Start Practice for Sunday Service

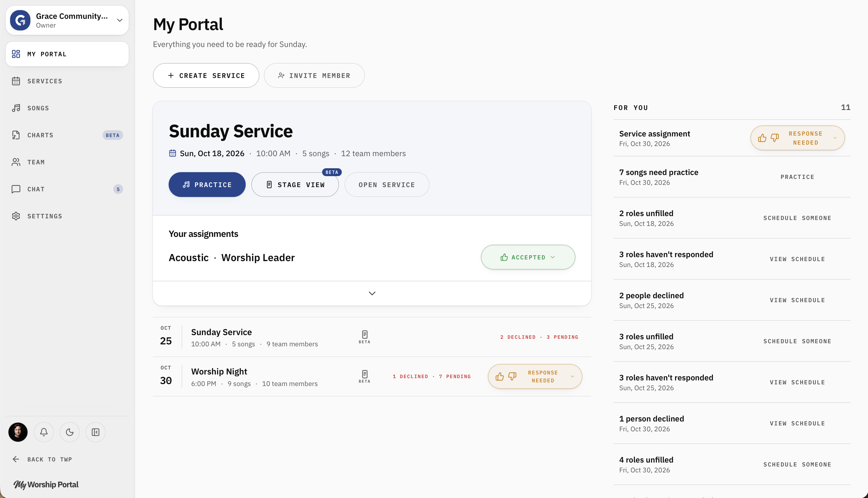(207, 185)
